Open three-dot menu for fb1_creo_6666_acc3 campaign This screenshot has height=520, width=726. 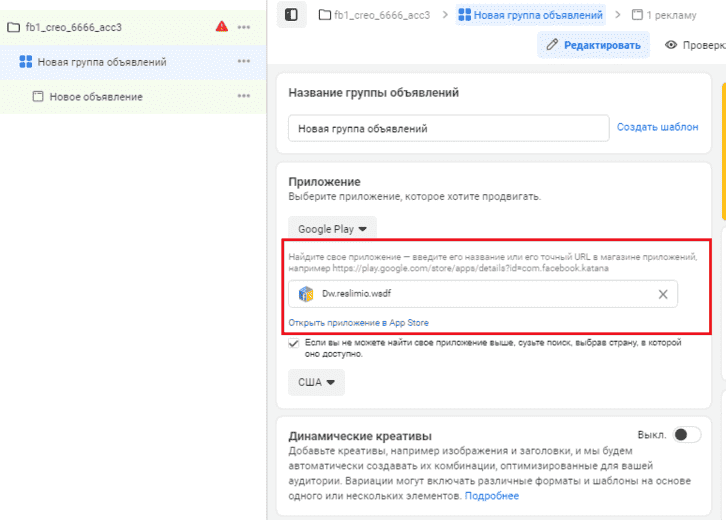tap(244, 27)
